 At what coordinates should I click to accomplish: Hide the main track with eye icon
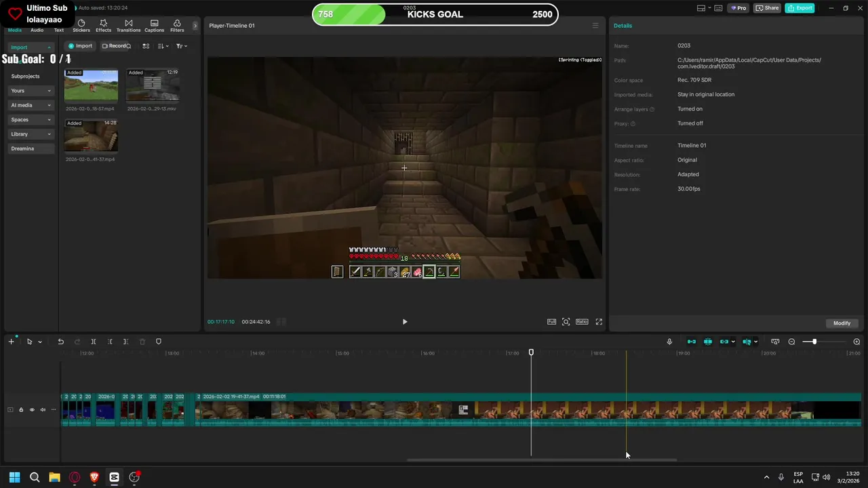[x=32, y=409]
